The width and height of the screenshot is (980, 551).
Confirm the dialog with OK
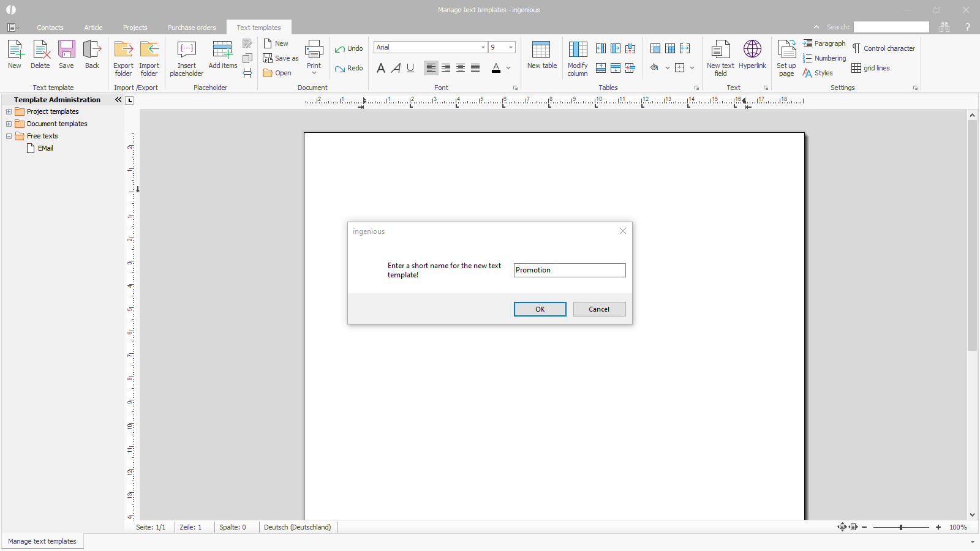click(540, 309)
